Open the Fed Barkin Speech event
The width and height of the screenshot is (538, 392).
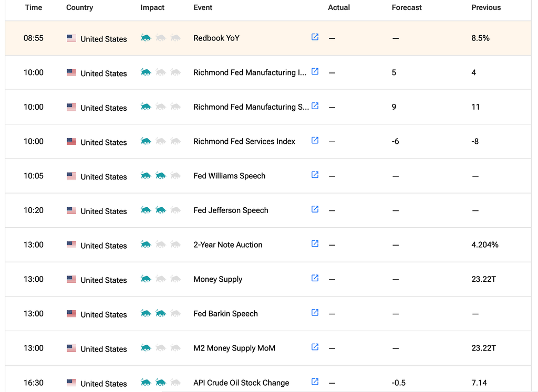(225, 313)
